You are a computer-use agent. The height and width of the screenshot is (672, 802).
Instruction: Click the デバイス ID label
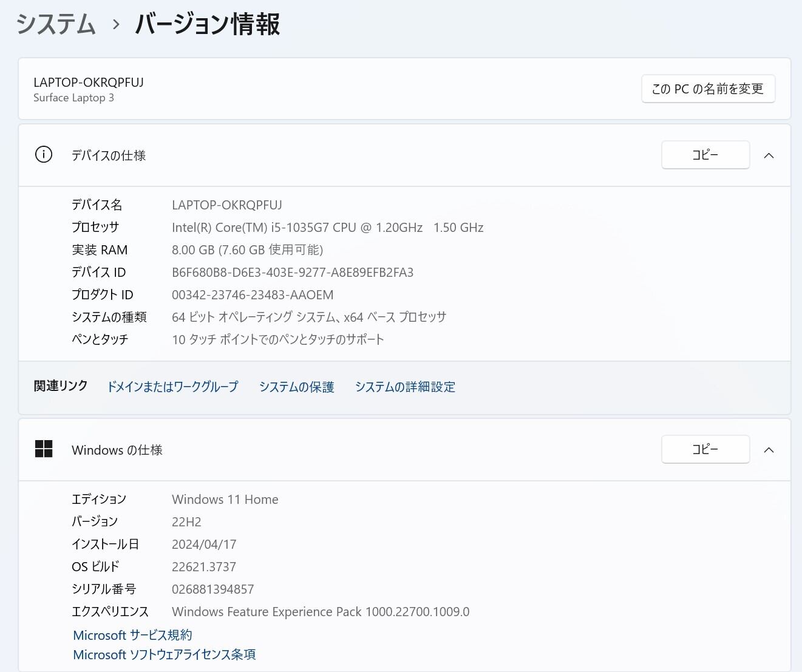click(x=99, y=273)
